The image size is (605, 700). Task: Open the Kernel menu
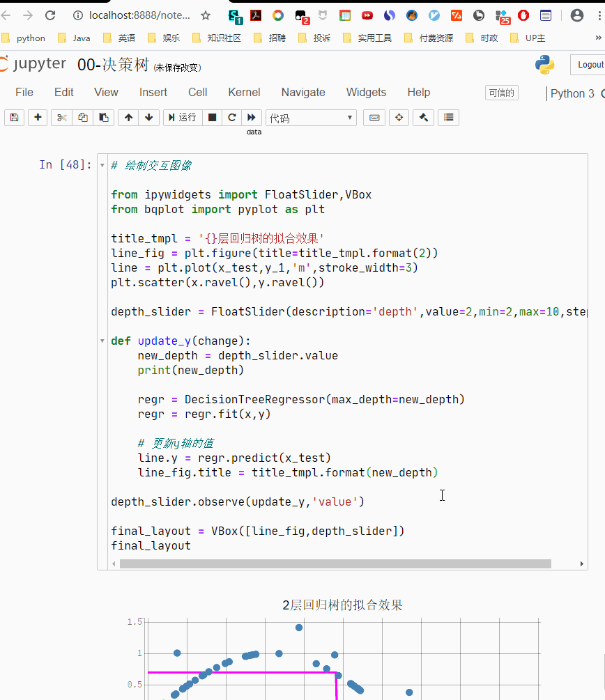(244, 93)
